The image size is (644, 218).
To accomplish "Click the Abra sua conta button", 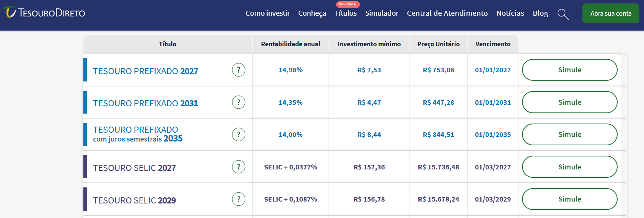I will 611,13.
